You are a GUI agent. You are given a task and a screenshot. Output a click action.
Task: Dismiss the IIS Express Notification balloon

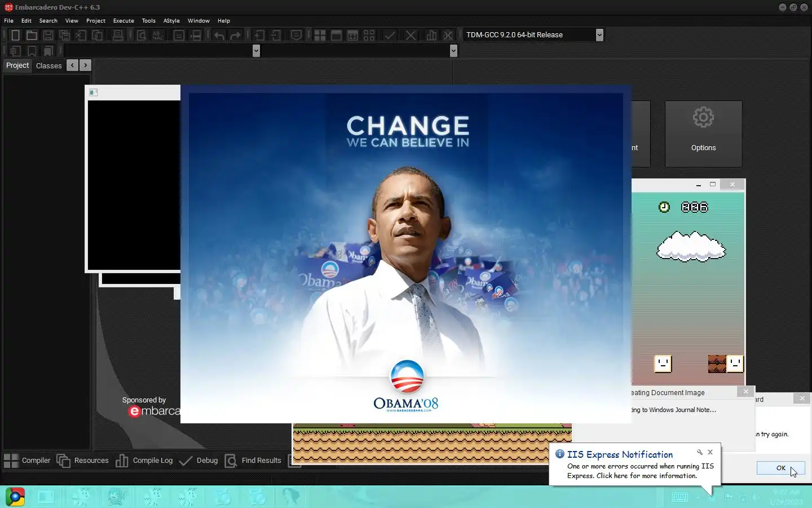[x=710, y=452]
